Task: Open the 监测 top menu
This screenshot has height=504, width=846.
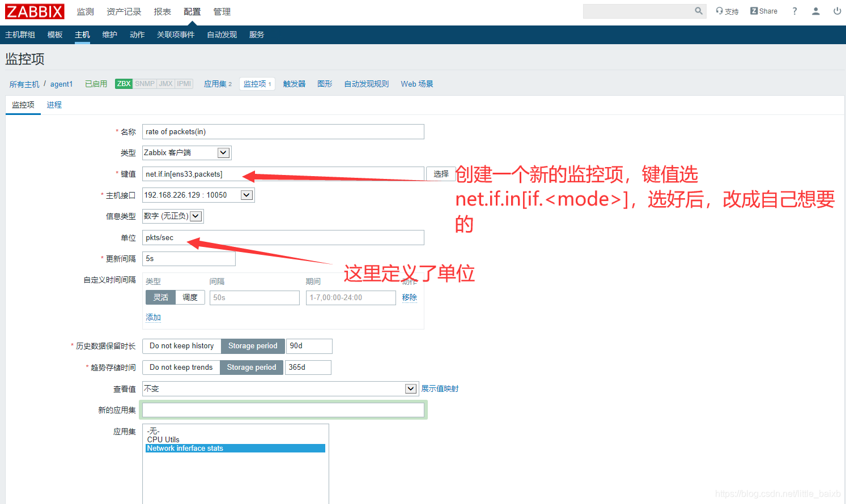Action: 86,12
